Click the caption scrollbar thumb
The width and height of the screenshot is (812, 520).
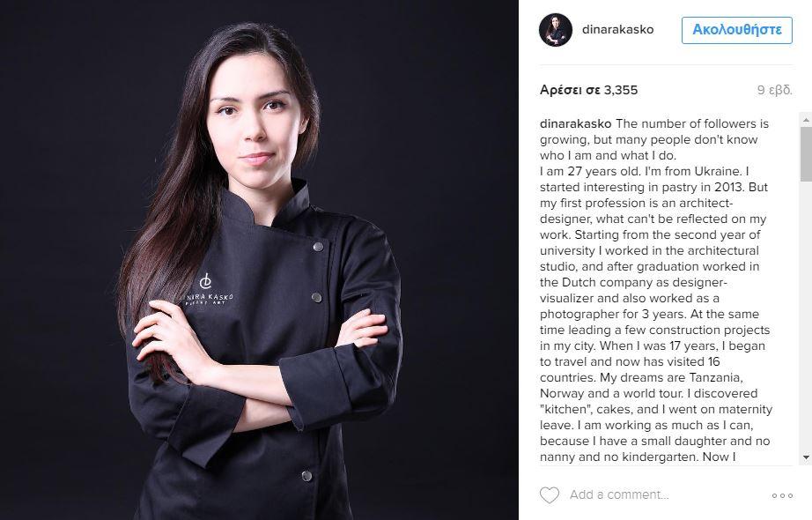806,154
